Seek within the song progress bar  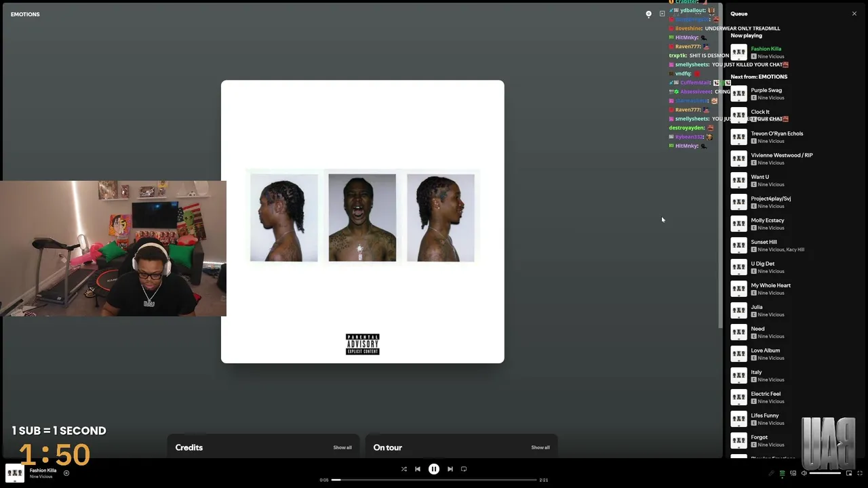pyautogui.click(x=434, y=480)
